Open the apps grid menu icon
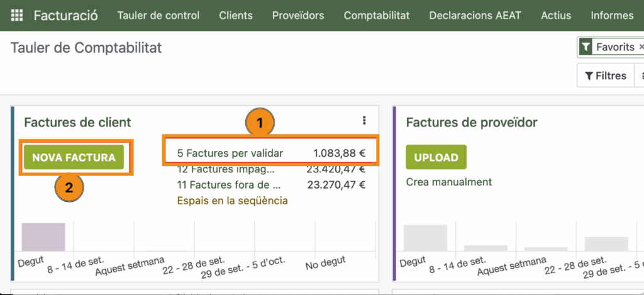This screenshot has height=295, width=644. click(17, 15)
